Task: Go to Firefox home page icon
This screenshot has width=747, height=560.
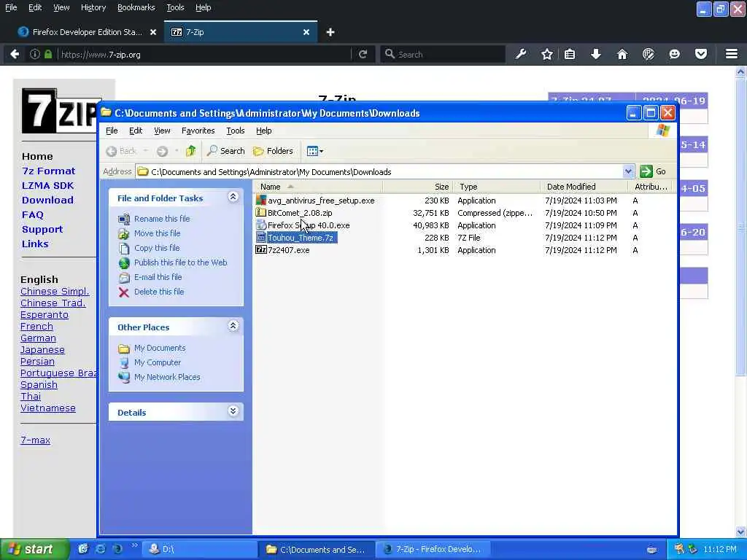Action: point(622,54)
